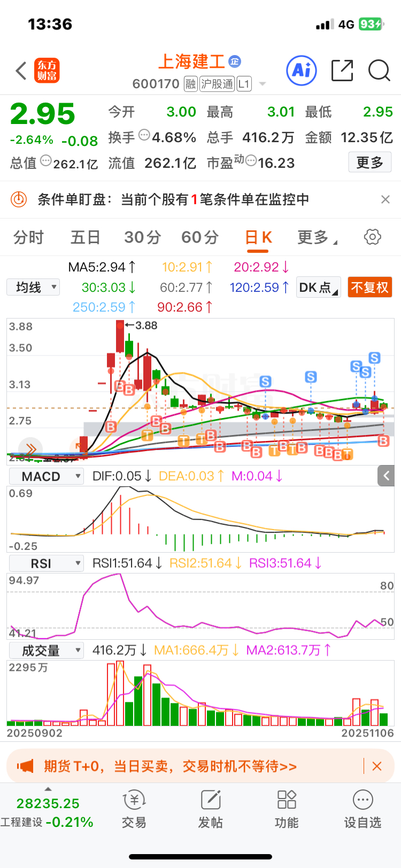Expand the stock title dropdown arrow

pyautogui.click(x=263, y=84)
